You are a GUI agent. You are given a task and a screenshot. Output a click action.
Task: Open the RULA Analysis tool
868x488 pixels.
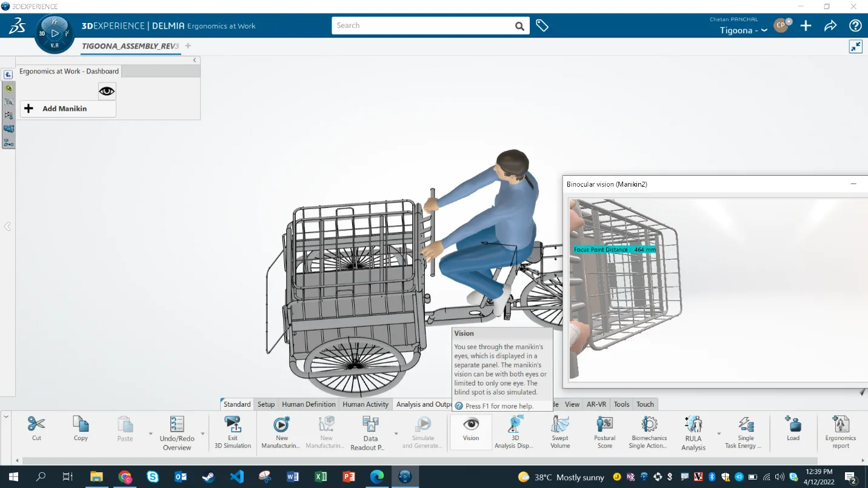(693, 430)
